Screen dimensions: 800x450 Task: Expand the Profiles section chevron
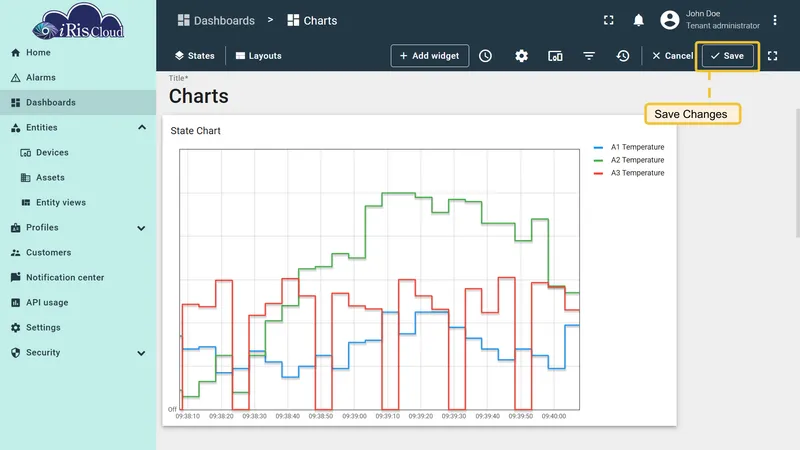point(141,228)
